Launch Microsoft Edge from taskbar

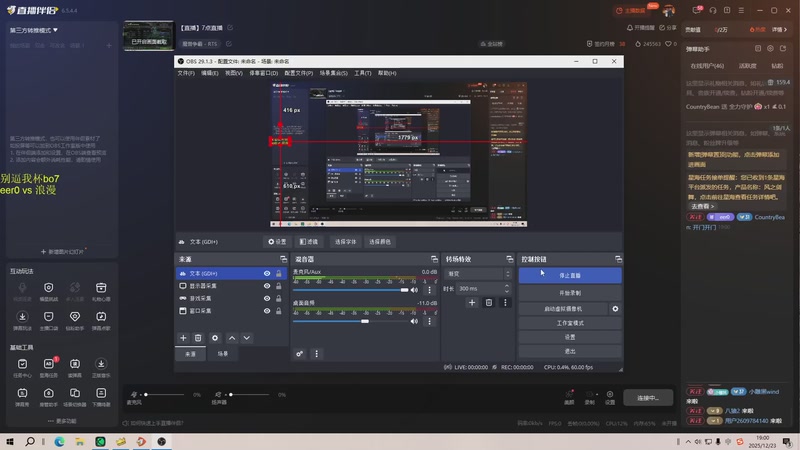tap(60, 441)
